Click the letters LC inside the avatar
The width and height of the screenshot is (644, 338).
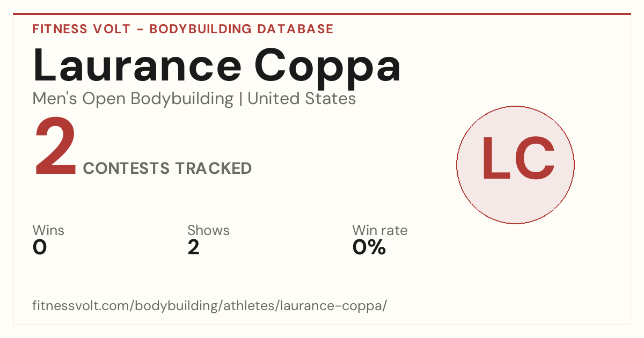tap(518, 158)
